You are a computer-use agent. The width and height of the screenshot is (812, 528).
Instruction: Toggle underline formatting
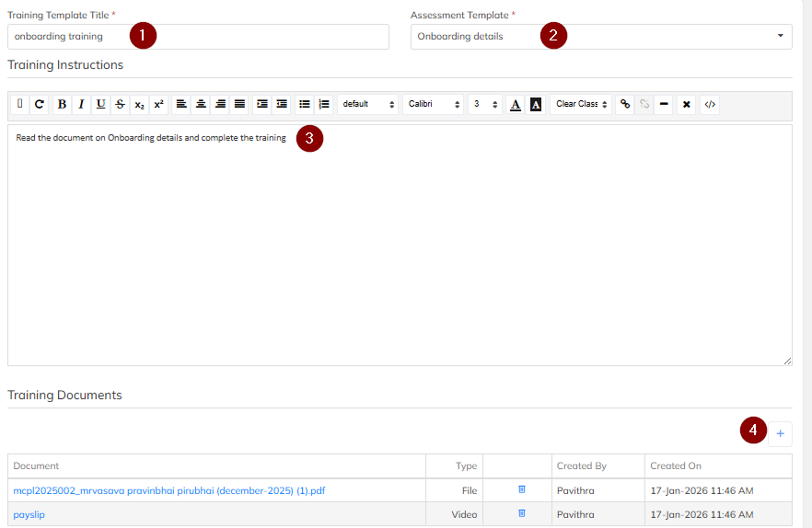(100, 104)
